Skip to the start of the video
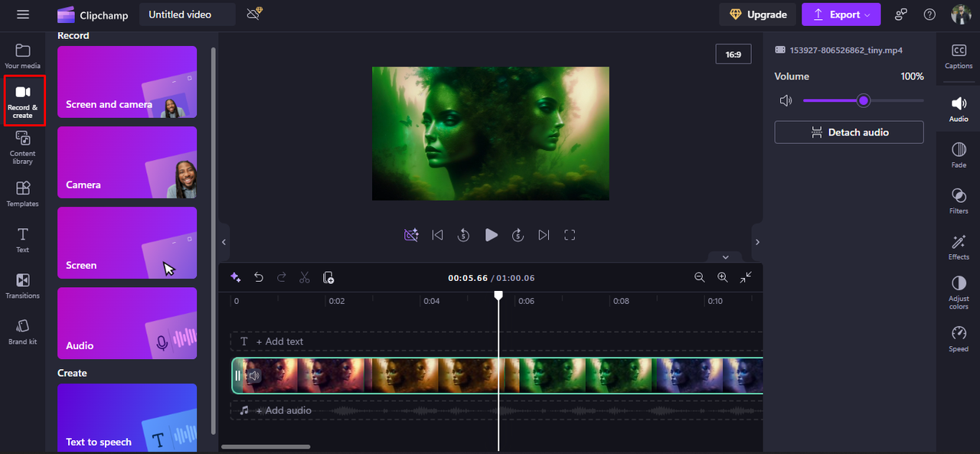 tap(437, 235)
